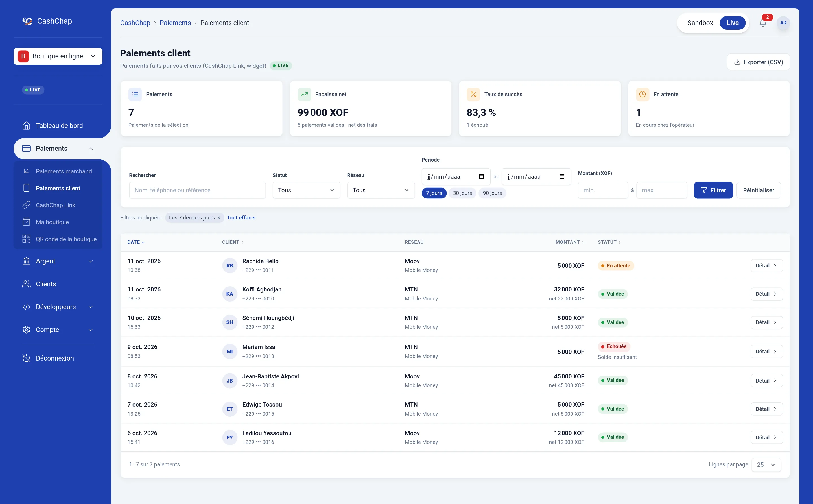The image size is (813, 504).
Task: Open the notifications bell icon
Action: pyautogui.click(x=763, y=23)
